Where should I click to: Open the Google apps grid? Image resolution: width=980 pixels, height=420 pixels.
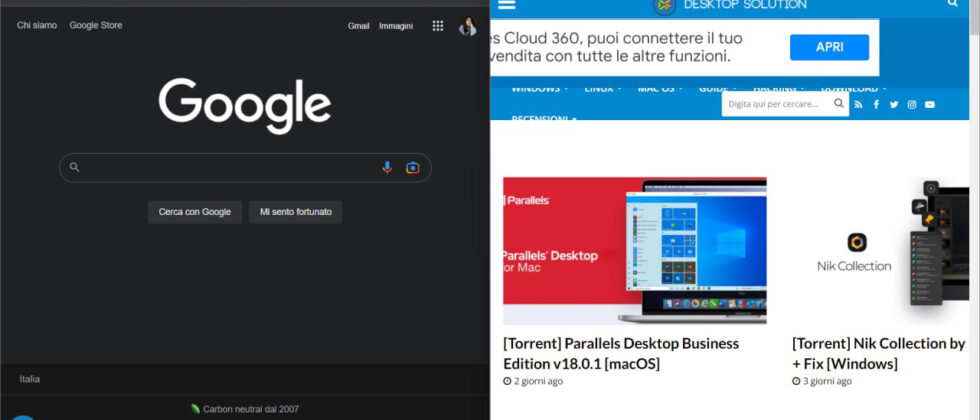(437, 26)
